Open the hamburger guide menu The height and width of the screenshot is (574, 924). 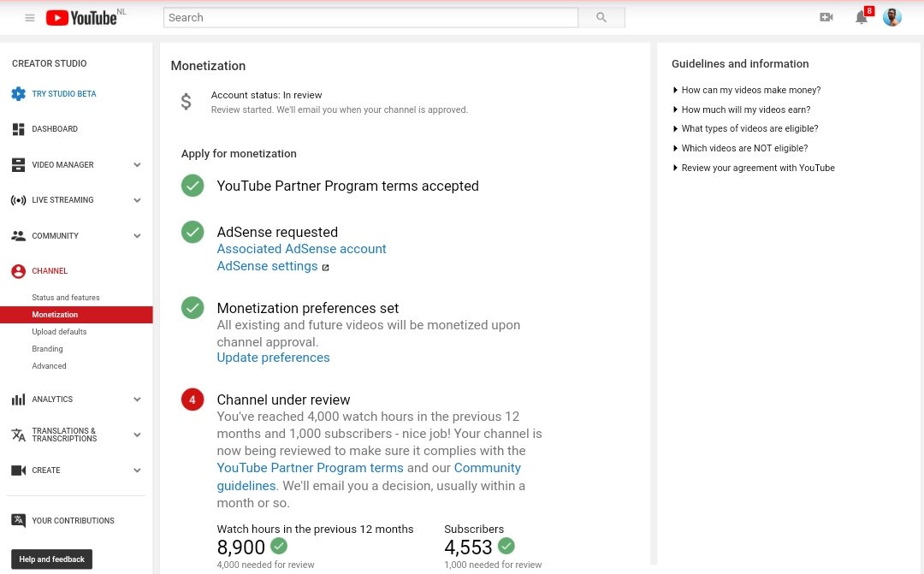[x=29, y=18]
